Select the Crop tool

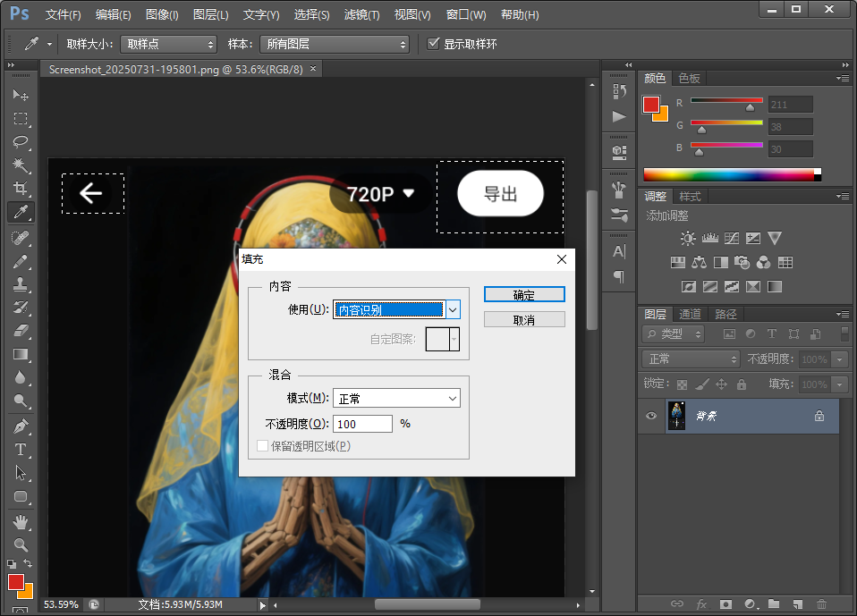21,189
